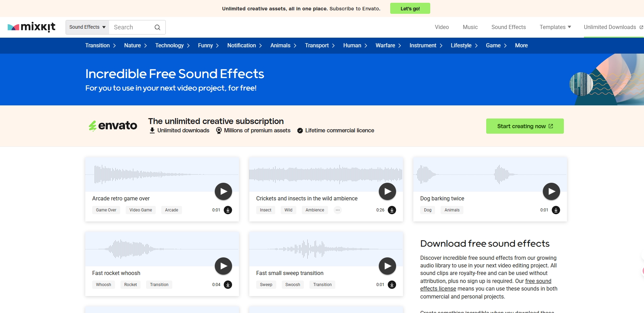Screen dimensions: 644x313
Task: Download the Fast small sweep transition sound
Action: click(x=392, y=285)
